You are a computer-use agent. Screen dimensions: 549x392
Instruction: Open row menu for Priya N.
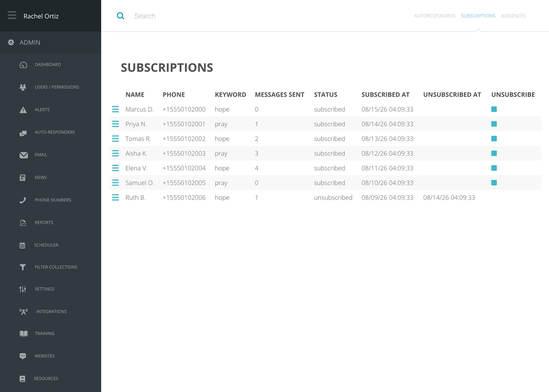point(115,124)
